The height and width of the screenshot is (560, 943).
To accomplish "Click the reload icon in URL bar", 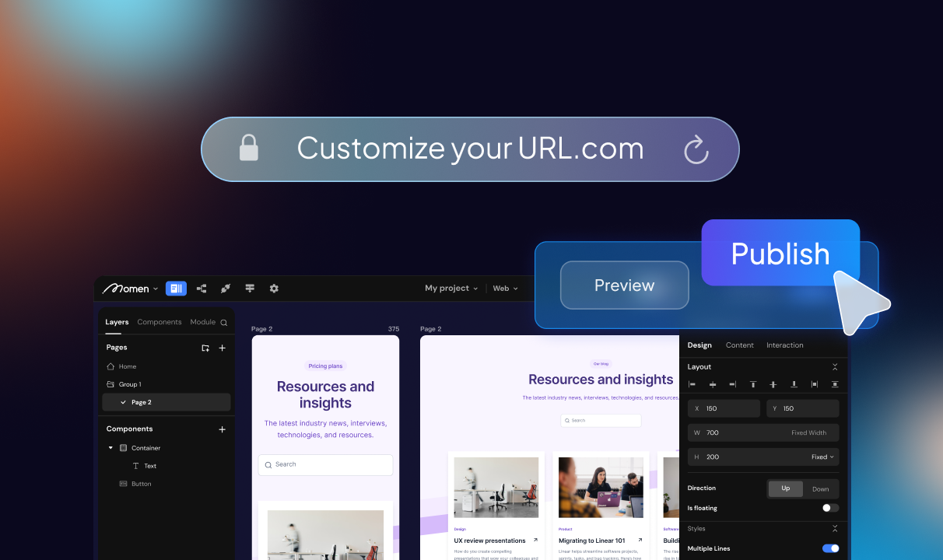I will click(696, 149).
